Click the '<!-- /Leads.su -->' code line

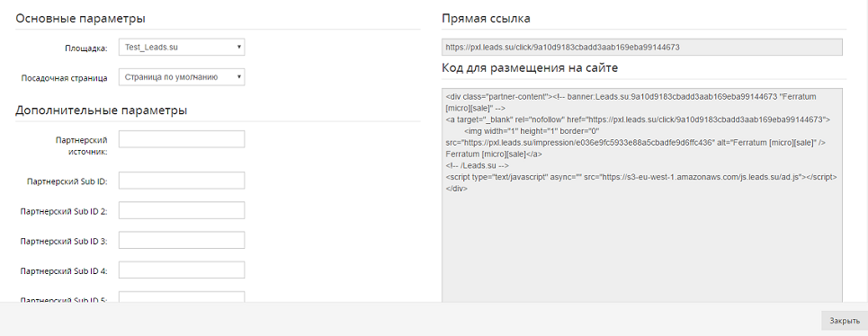(477, 165)
